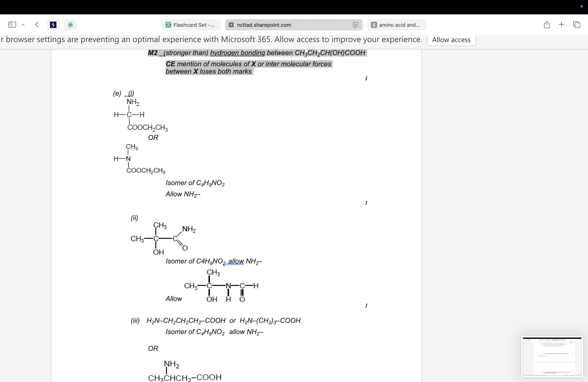588x382 pixels.
Task: Click the H2N–(CH2)3–COOH formula text
Action: [x=270, y=321]
